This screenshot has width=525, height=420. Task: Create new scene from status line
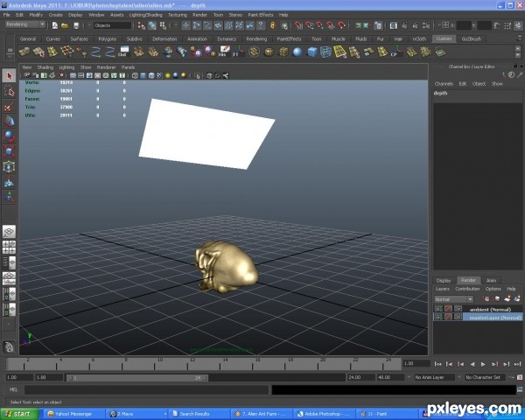[55, 25]
